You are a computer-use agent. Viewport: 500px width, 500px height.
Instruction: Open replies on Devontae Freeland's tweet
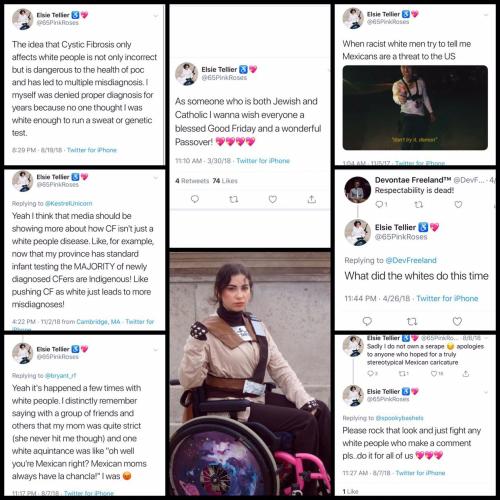[x=379, y=204]
